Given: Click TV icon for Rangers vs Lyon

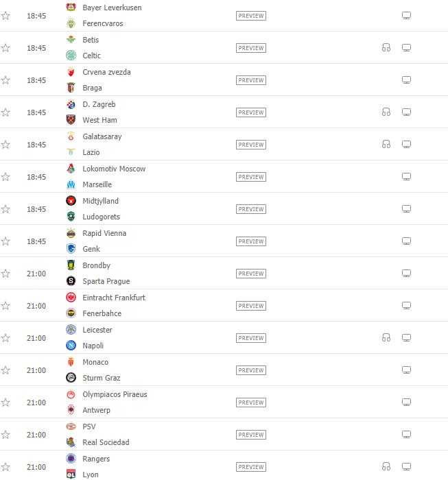Looking at the screenshot, I should pos(406,467).
